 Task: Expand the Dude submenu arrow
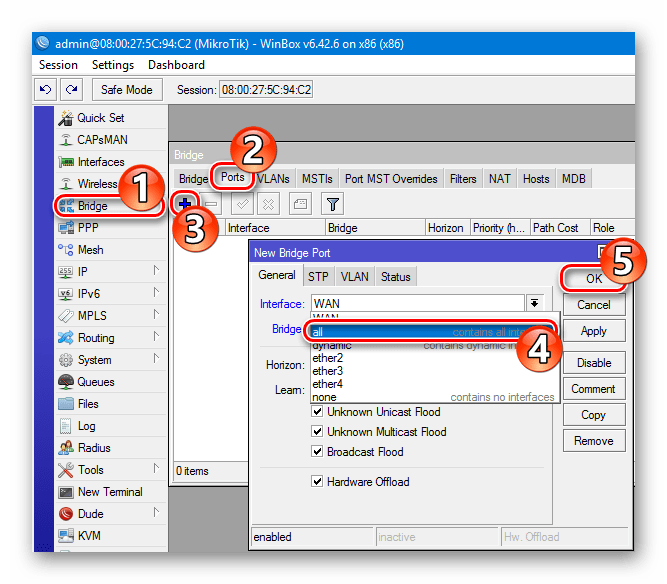pos(156,513)
